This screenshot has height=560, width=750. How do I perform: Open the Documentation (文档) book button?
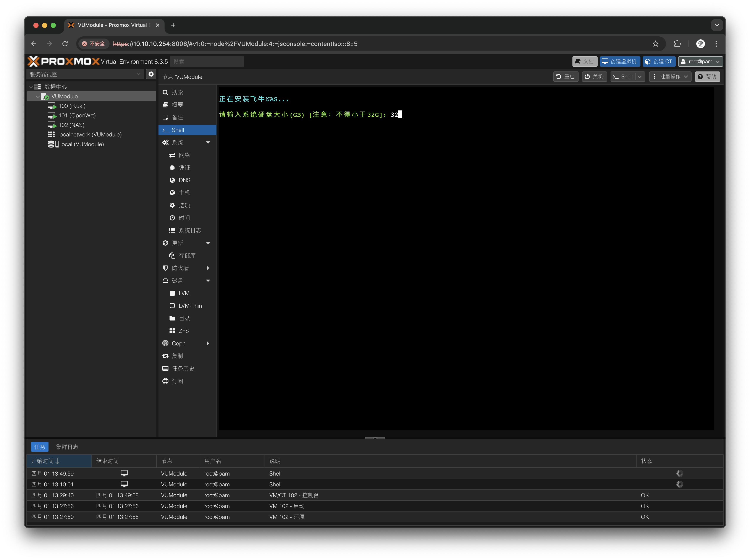(x=585, y=61)
